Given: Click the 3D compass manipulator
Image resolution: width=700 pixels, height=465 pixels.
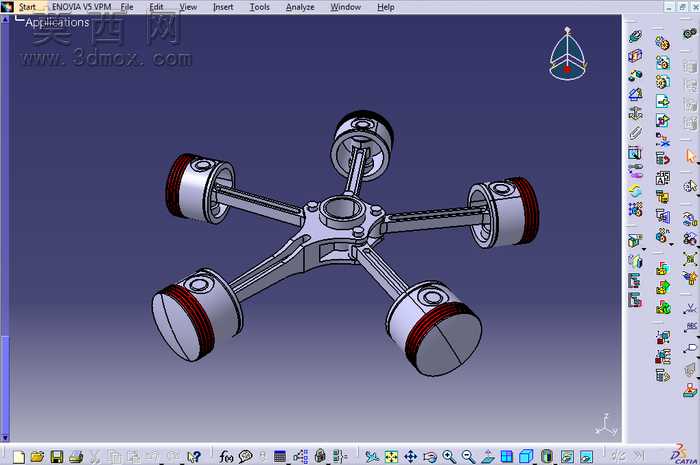Looking at the screenshot, I should pyautogui.click(x=567, y=54).
